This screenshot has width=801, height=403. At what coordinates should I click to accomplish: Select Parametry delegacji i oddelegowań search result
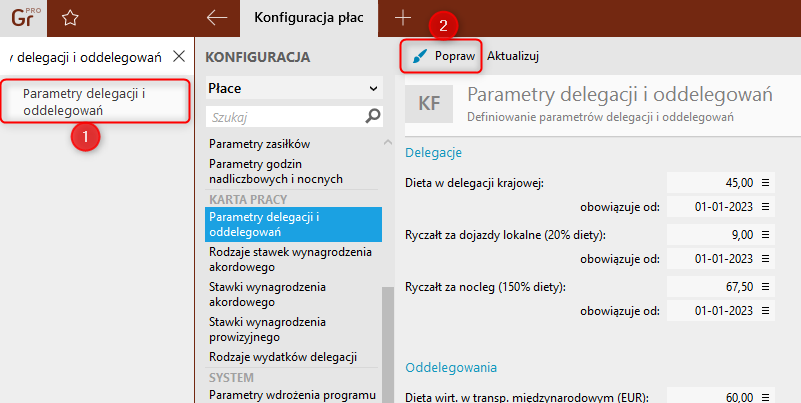click(x=95, y=101)
